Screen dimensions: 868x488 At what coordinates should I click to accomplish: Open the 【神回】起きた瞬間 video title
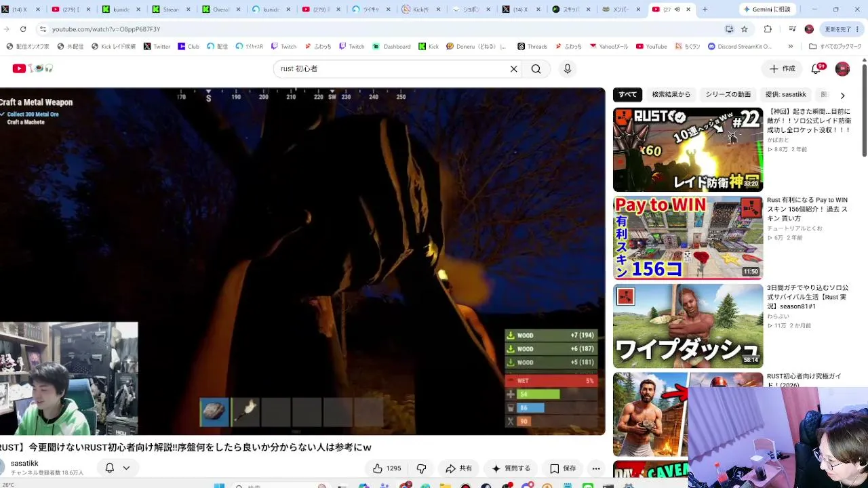point(809,121)
